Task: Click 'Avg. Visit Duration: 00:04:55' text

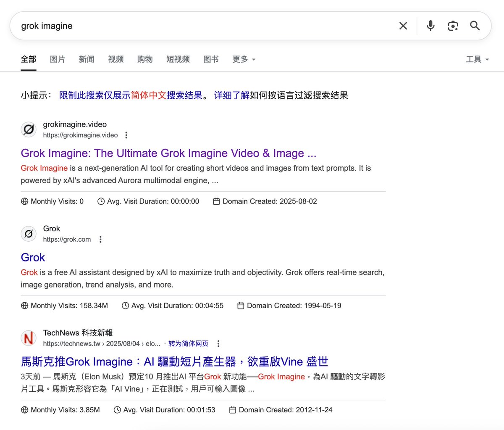Action: point(177,306)
